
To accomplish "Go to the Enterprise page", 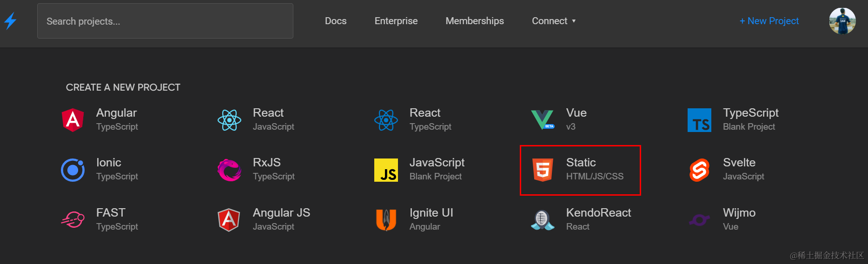I will point(396,21).
